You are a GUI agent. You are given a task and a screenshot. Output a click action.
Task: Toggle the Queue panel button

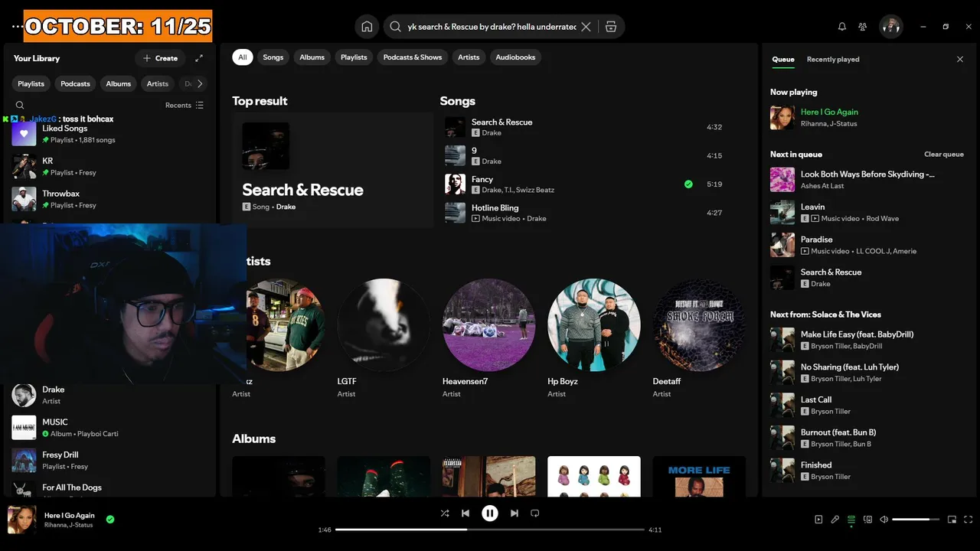(x=851, y=520)
